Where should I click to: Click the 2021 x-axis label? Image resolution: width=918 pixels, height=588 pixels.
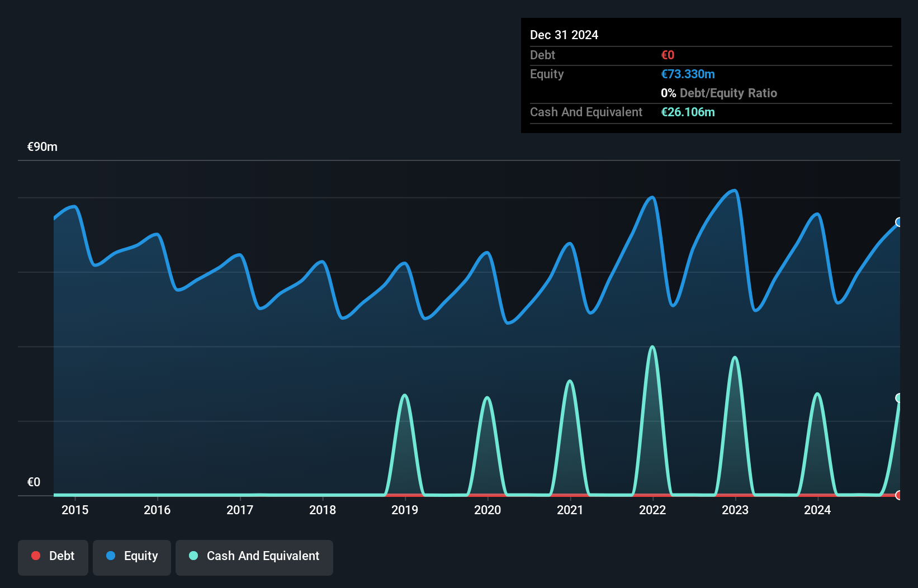[x=570, y=510]
